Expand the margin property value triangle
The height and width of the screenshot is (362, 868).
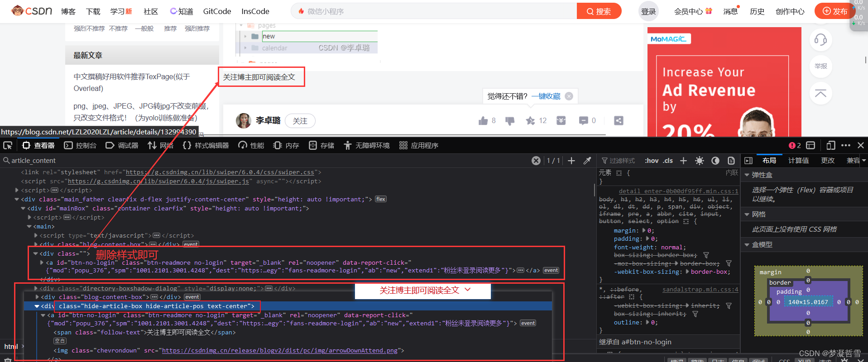[644, 230]
